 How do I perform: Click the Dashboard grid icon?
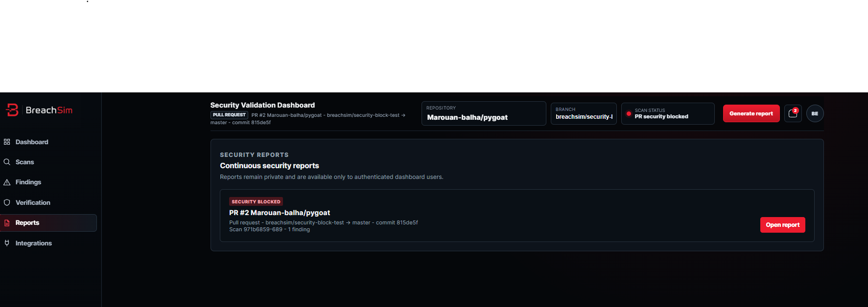pos(7,142)
